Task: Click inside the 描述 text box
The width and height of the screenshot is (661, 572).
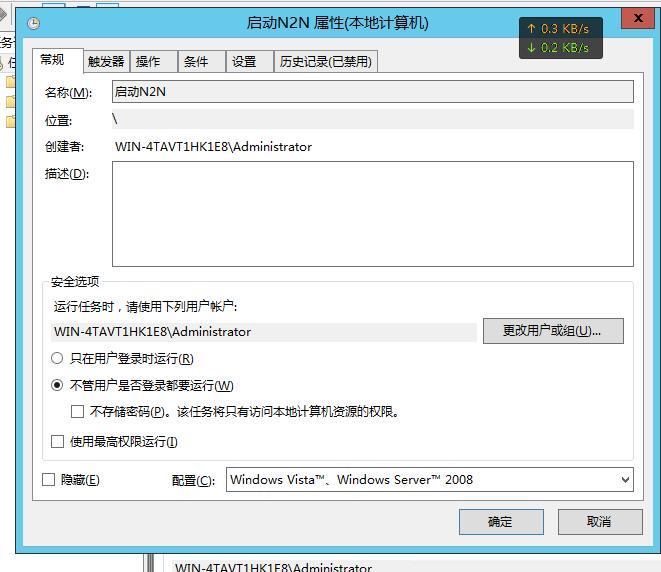Action: [x=372, y=214]
